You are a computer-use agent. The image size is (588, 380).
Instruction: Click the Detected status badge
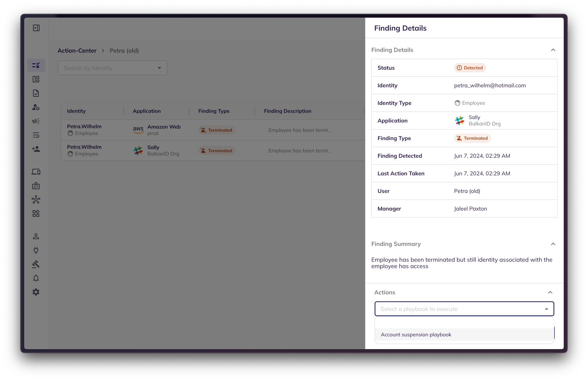[x=470, y=68]
